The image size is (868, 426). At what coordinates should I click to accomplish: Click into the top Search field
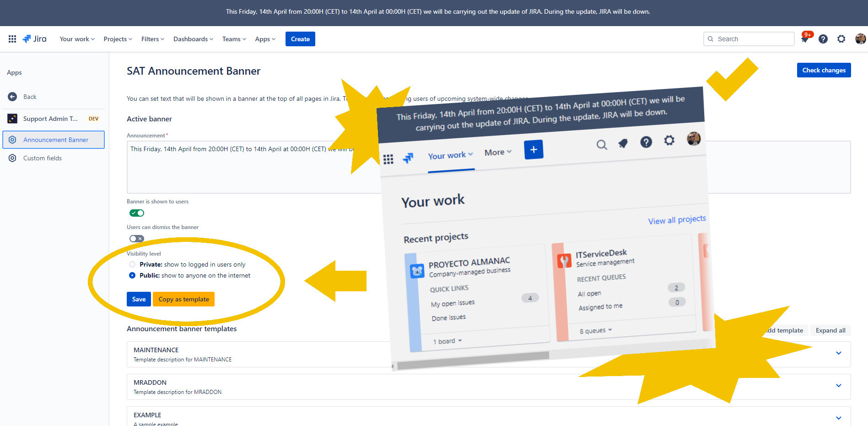[x=753, y=39]
